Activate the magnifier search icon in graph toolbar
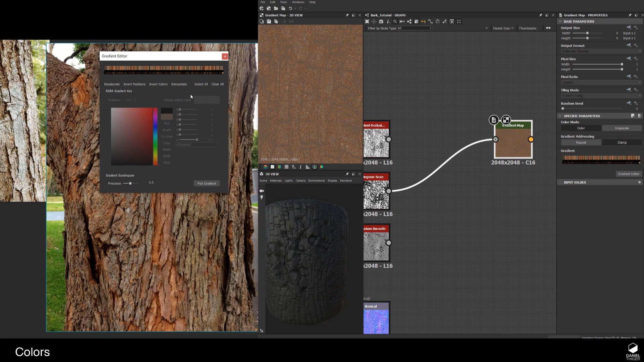Viewport: 644px width, 362px height. (395, 21)
